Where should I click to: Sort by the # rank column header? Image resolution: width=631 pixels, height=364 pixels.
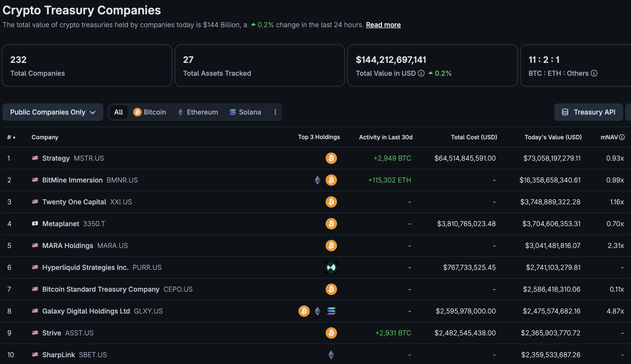point(11,137)
